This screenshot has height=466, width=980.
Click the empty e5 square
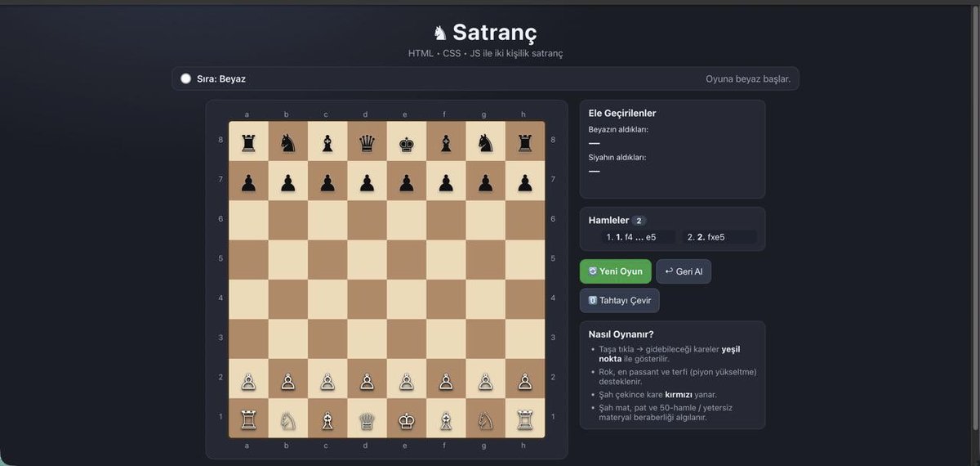point(407,260)
